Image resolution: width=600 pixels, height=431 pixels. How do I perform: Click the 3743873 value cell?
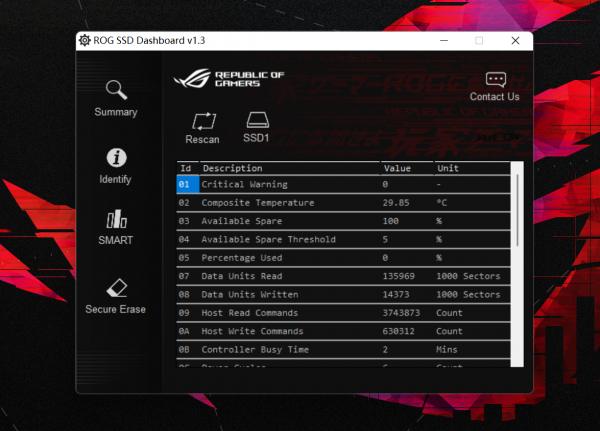pos(401,313)
